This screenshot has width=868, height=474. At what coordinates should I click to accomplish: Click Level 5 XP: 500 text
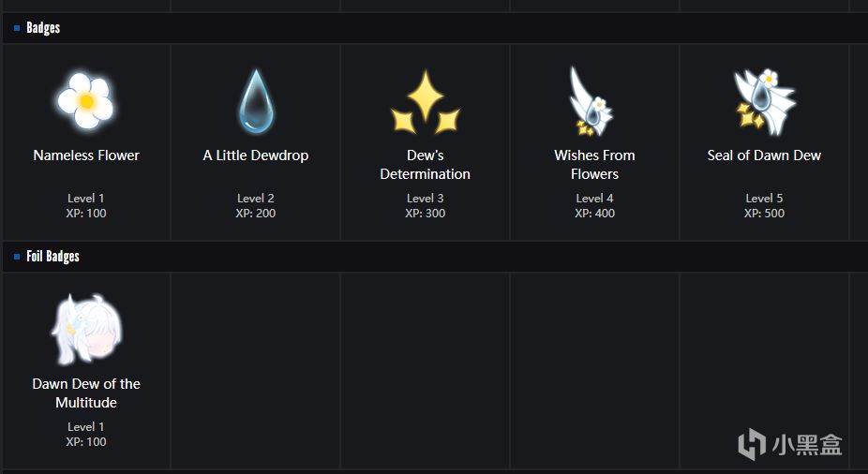[764, 206]
